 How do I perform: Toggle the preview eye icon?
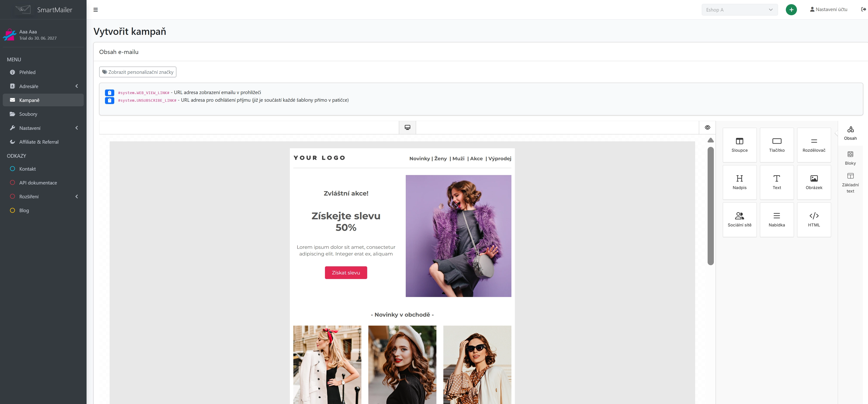click(707, 128)
